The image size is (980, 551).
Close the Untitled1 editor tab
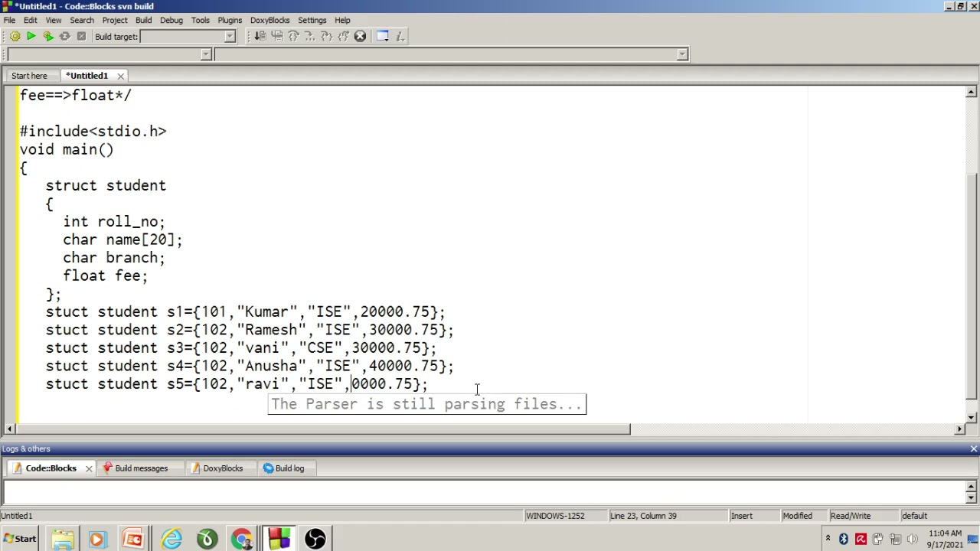click(120, 76)
